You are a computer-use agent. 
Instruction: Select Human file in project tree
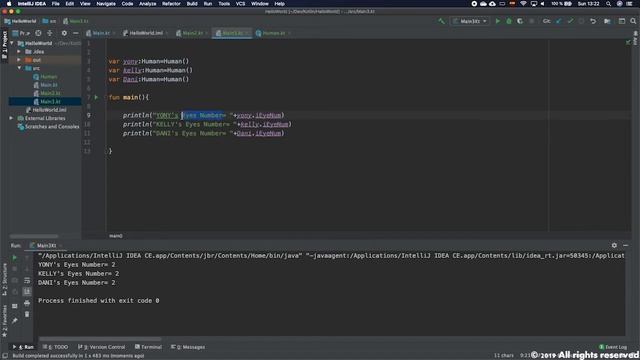tap(45, 77)
